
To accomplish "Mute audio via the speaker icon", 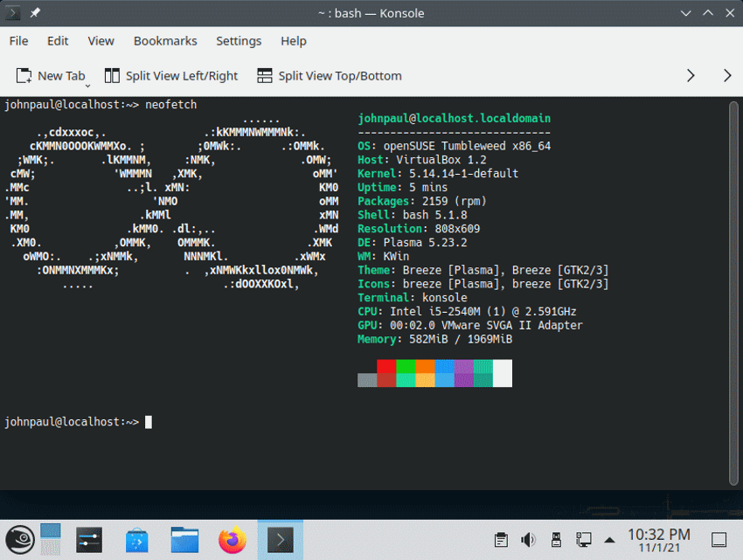I will (528, 540).
